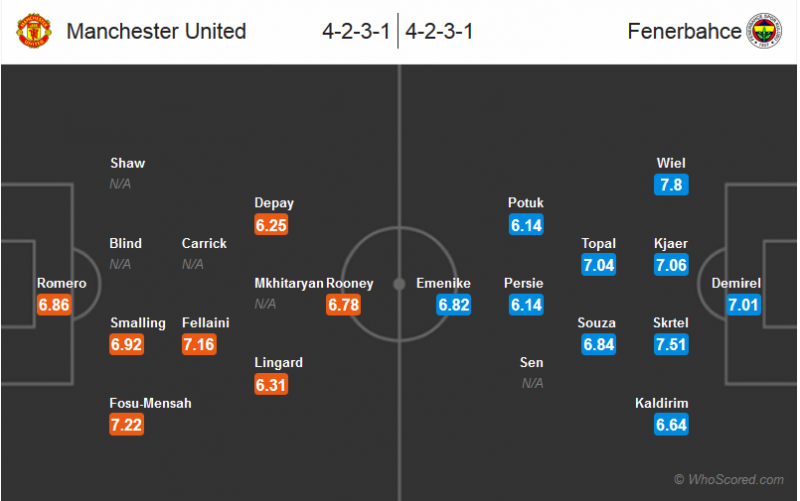Click the N/A rating under Sen
The image size is (800, 501).
tap(532, 383)
